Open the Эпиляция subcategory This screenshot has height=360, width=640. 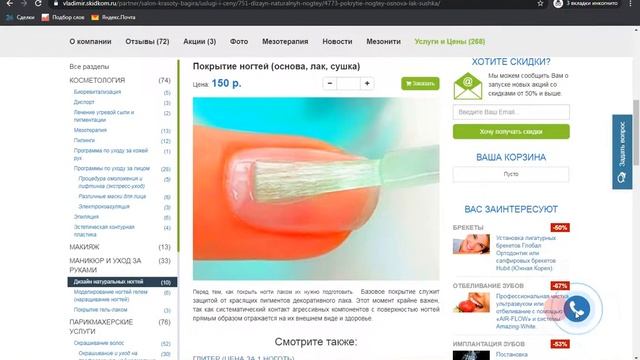coord(86,217)
